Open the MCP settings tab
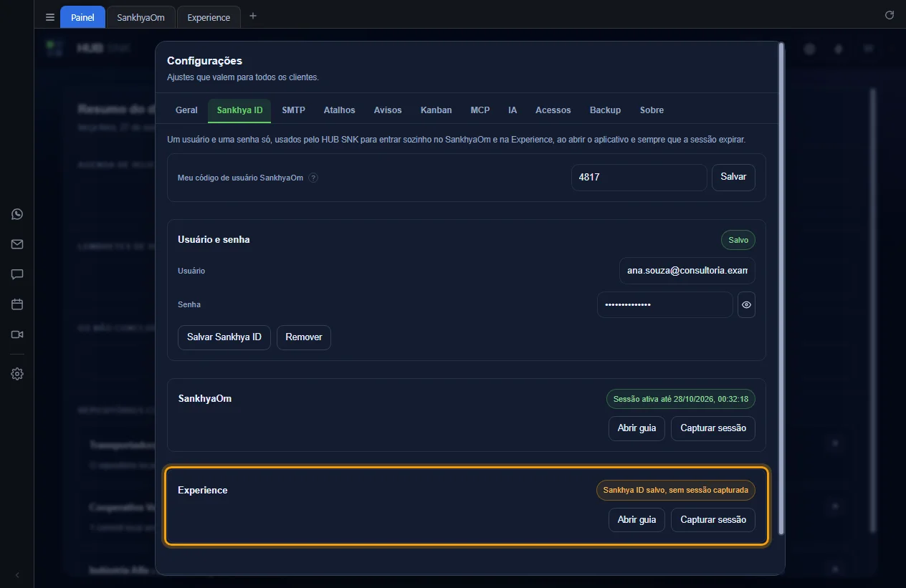This screenshot has width=906, height=588. [480, 110]
